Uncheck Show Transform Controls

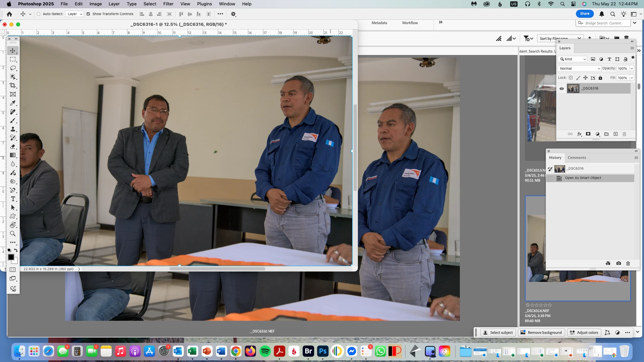(x=88, y=14)
